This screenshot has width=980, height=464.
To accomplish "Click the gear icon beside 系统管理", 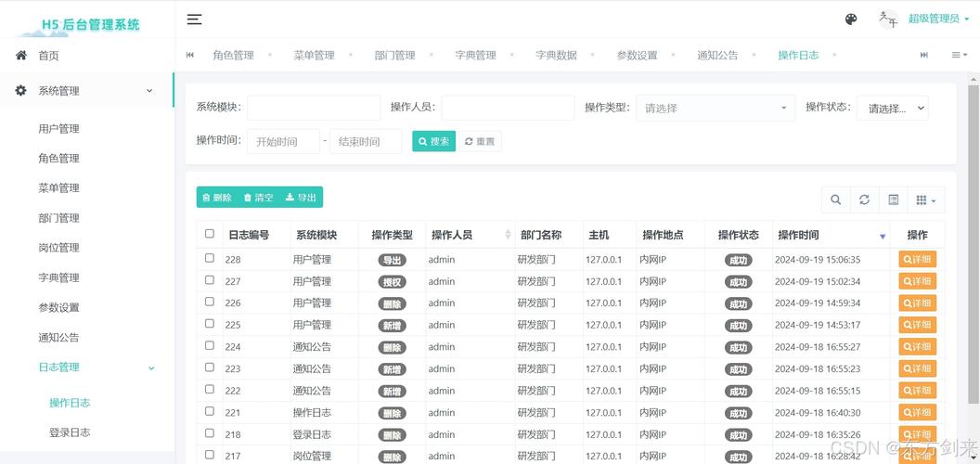I will (x=21, y=91).
